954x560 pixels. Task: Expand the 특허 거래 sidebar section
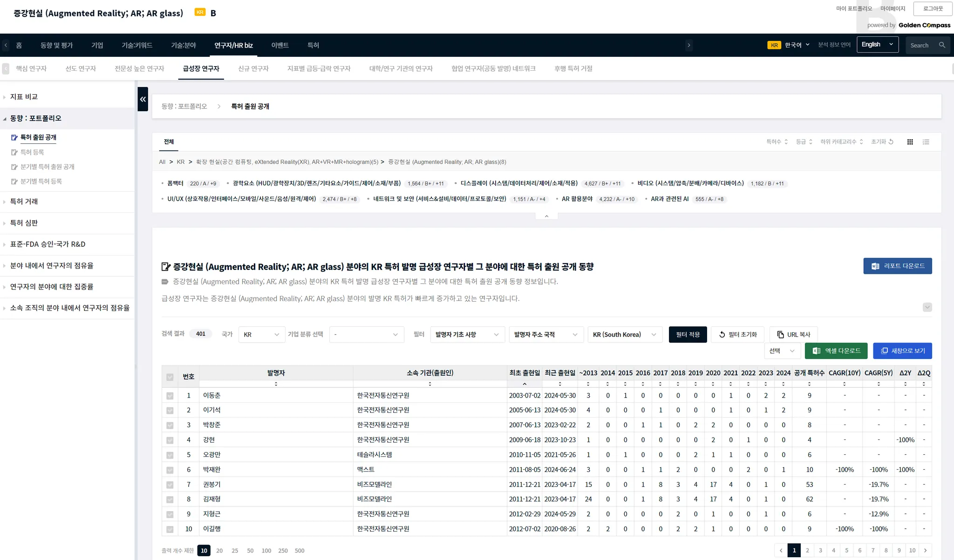[x=24, y=202]
